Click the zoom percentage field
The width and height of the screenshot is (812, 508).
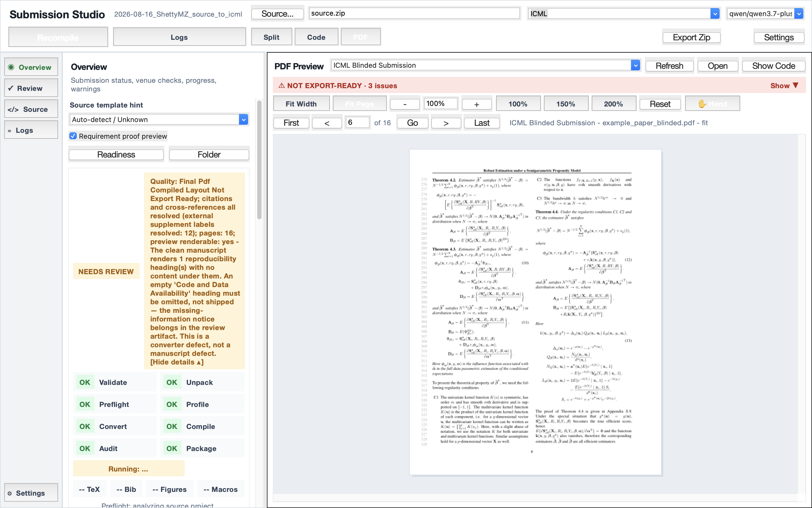(x=440, y=103)
